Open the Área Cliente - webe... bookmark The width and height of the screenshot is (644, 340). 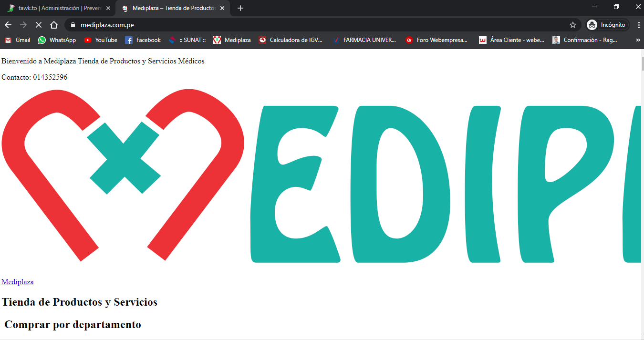tap(512, 40)
